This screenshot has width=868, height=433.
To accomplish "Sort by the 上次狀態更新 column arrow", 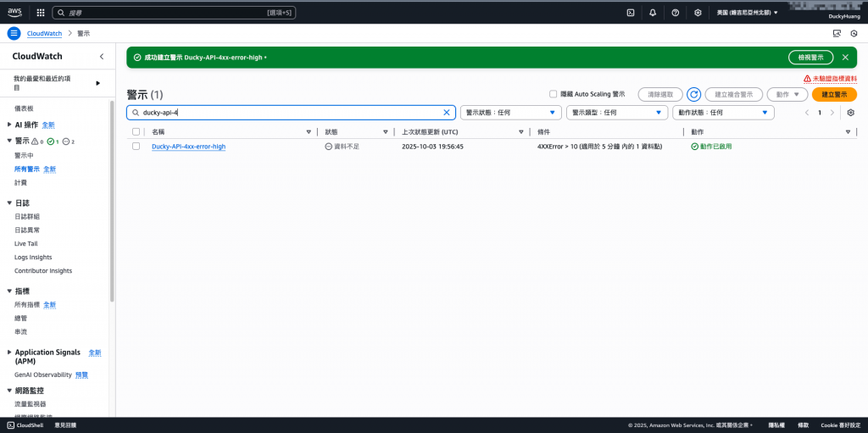I will coord(521,132).
